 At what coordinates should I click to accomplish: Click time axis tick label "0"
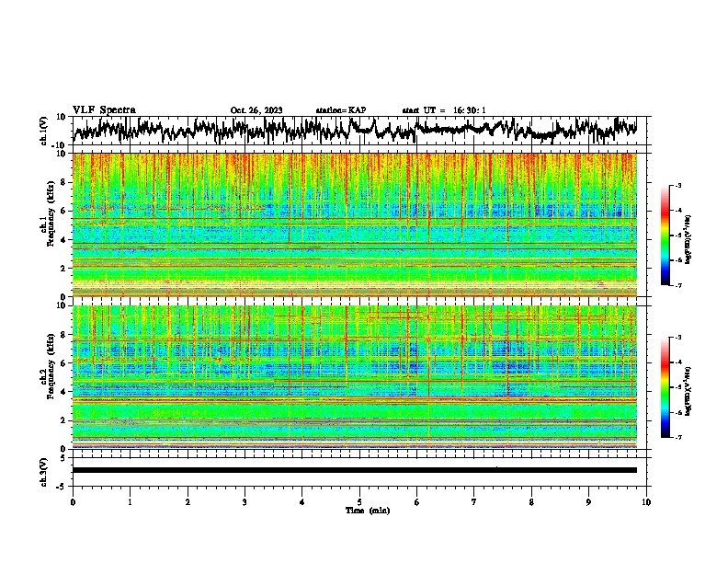73,502
